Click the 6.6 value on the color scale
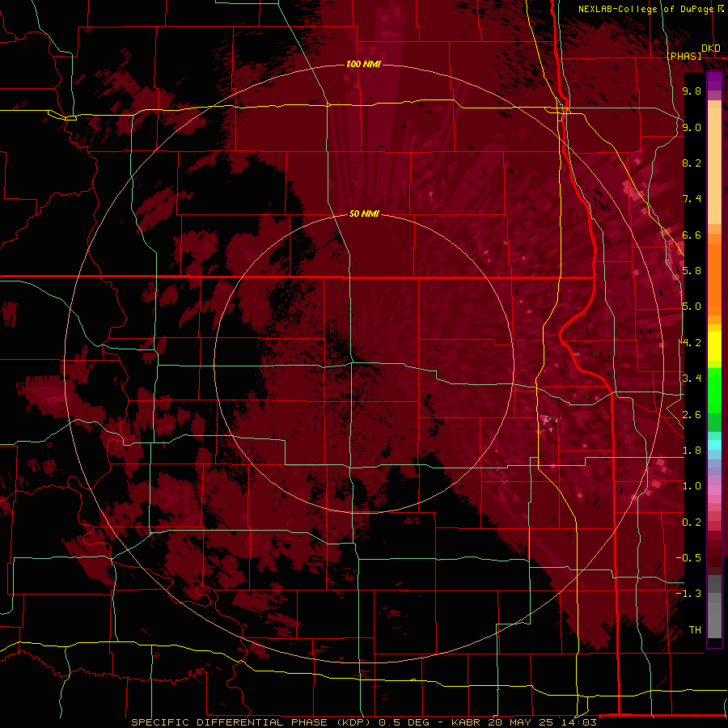728x728 pixels. coord(692,235)
